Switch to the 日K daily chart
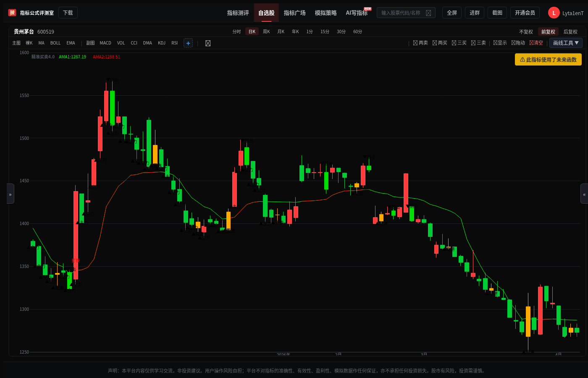Screen dimensions: 588x378 (252, 32)
